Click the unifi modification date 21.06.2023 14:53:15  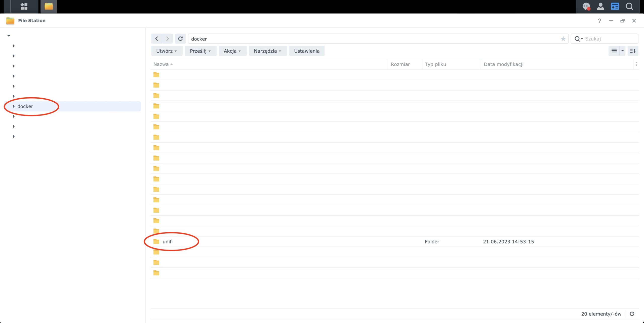(508, 241)
